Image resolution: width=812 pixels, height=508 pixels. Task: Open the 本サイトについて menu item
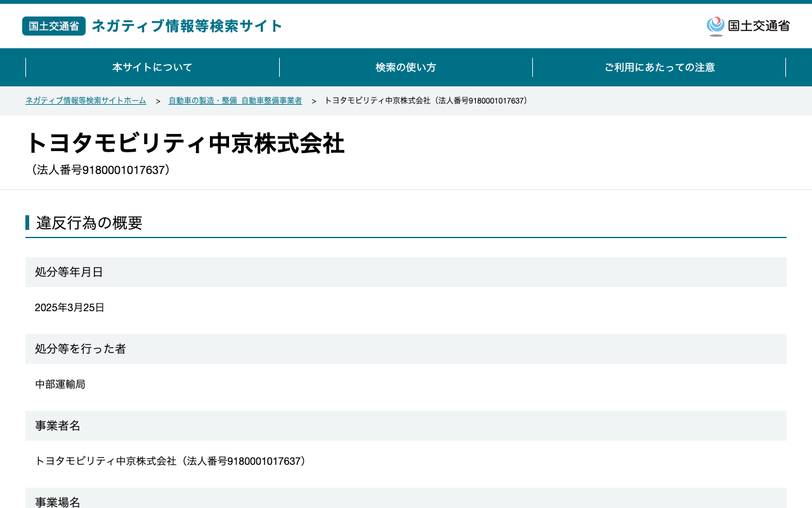pyautogui.click(x=152, y=67)
